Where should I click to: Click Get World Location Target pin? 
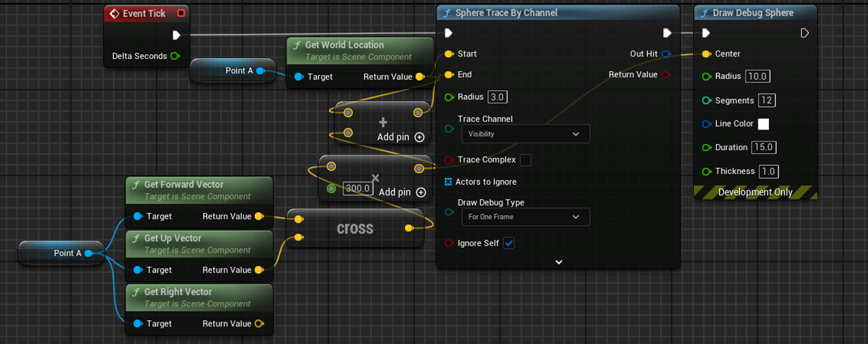[x=299, y=76]
